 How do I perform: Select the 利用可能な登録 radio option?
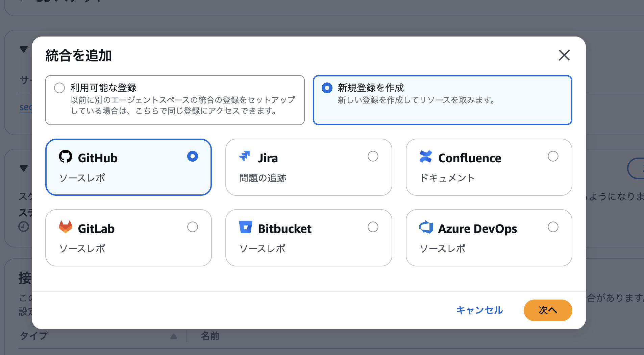pyautogui.click(x=59, y=88)
